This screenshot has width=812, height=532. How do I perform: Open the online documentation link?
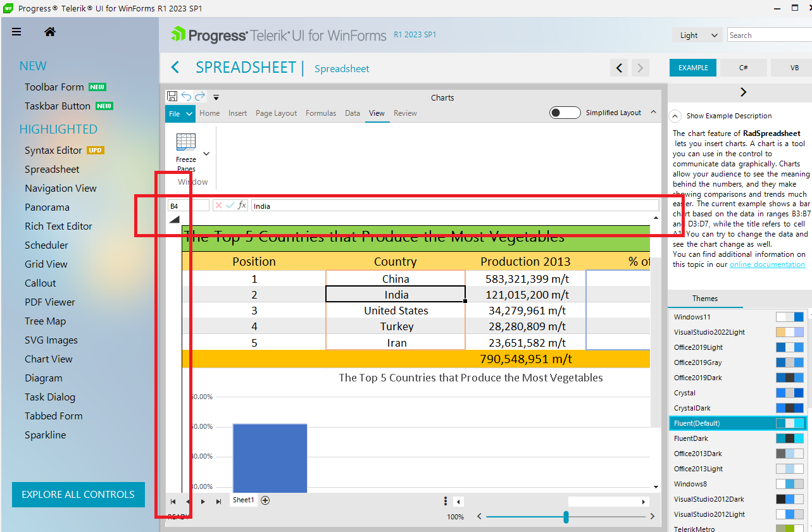(767, 264)
